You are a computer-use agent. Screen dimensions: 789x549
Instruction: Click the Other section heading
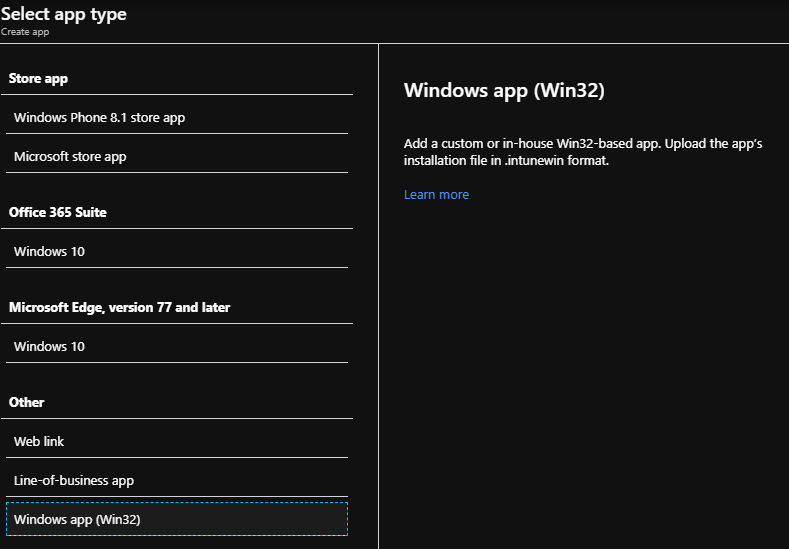coord(27,403)
